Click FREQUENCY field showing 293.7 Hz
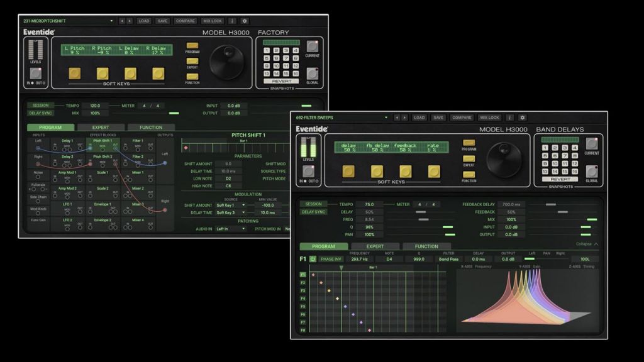The image size is (644, 362). 359,259
